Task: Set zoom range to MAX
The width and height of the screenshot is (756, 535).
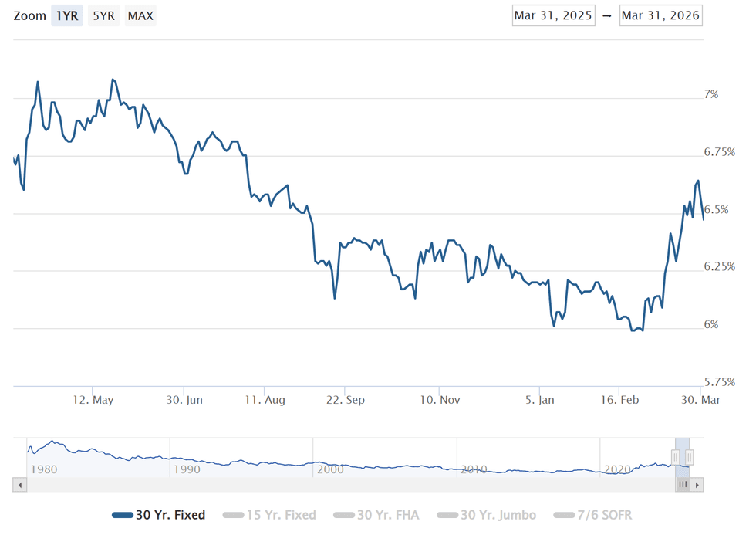Action: pos(140,15)
